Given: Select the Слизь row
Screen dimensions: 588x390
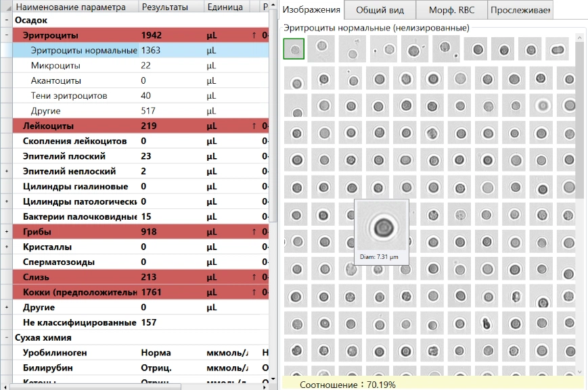Looking at the screenshot, I should pyautogui.click(x=36, y=277).
